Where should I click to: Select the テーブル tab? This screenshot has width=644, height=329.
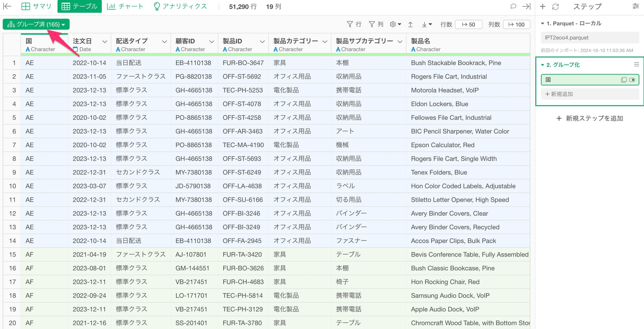pos(79,6)
